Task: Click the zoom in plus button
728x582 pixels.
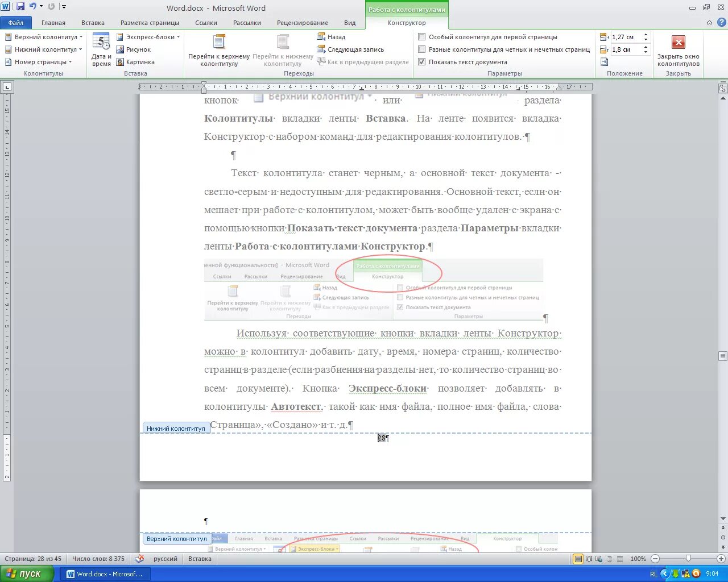Action: point(721,559)
